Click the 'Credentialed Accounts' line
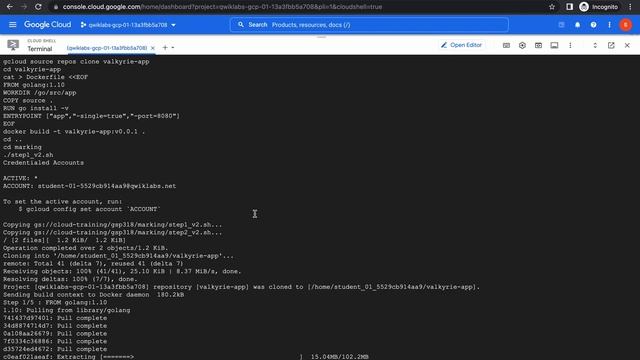Image resolution: width=640 pixels, height=360 pixels. 43,162
